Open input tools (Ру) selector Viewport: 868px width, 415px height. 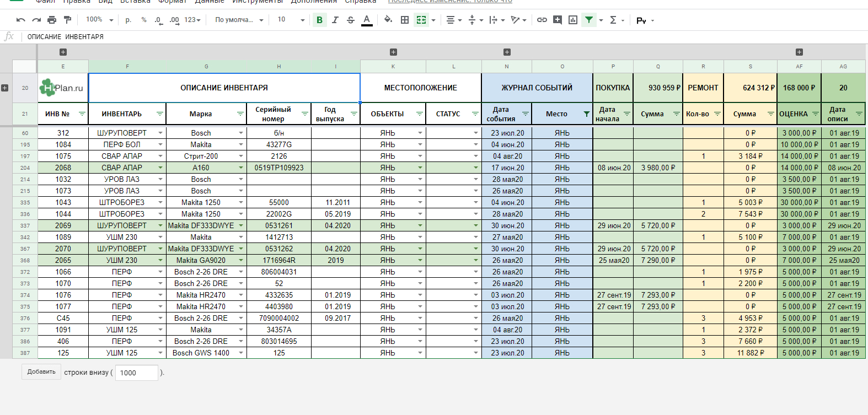point(645,20)
